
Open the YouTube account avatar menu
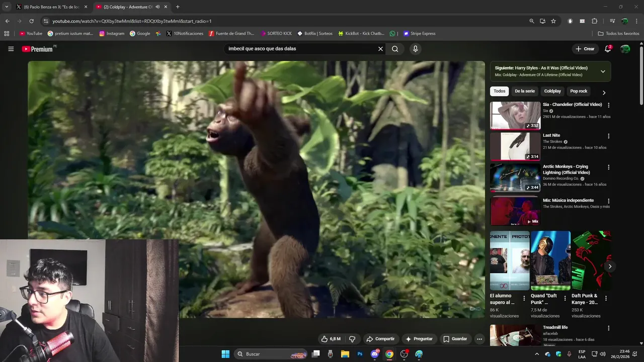pyautogui.click(x=625, y=49)
